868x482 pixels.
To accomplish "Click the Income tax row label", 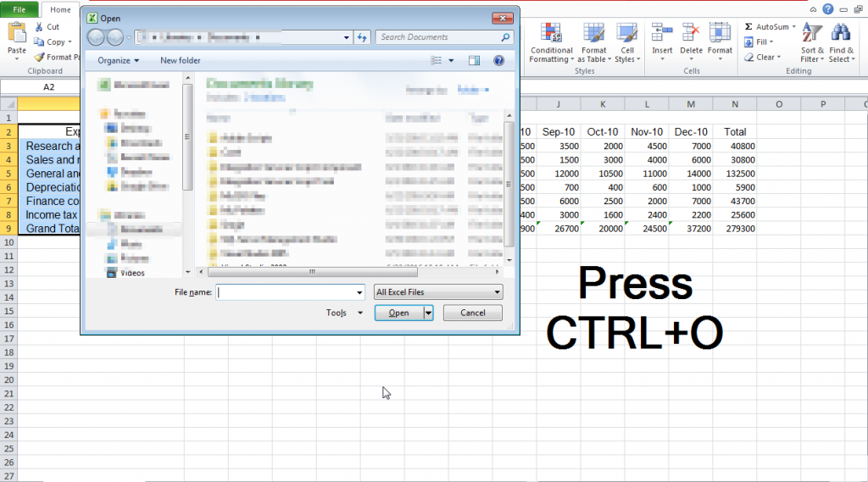I will [51, 214].
